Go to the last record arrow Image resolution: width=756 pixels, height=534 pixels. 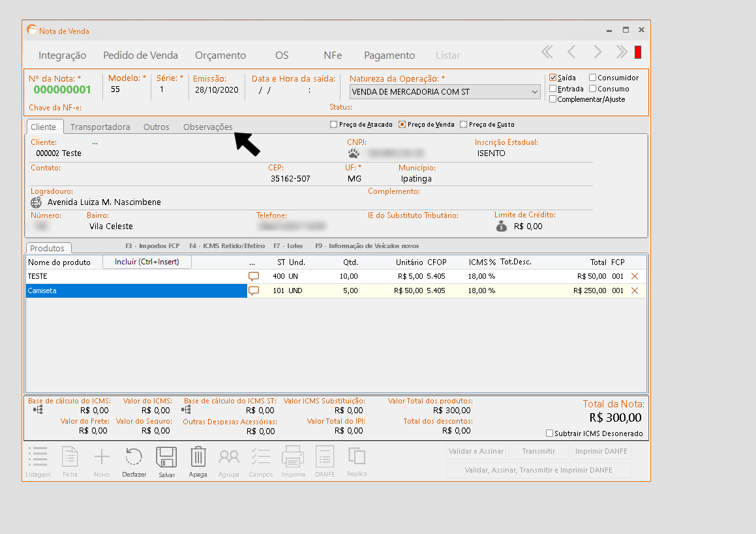[x=622, y=52]
